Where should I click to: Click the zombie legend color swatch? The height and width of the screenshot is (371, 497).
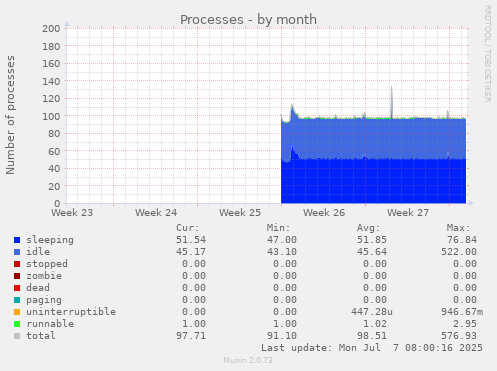tap(17, 276)
